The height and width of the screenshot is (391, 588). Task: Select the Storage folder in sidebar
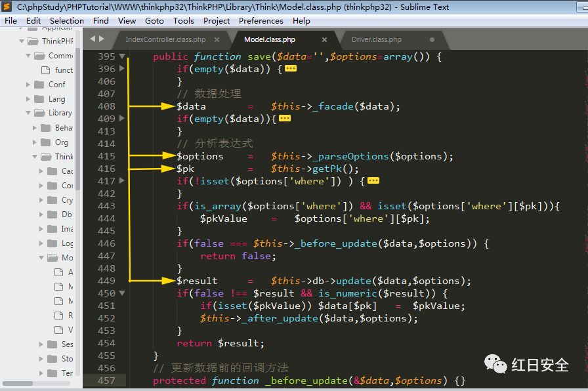point(60,359)
